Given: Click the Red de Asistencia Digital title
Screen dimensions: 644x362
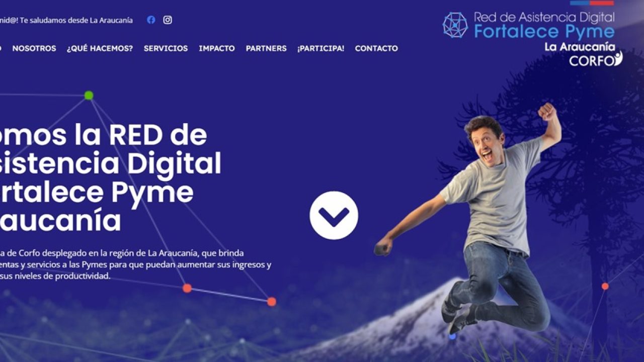Looking at the screenshot, I should point(544,18).
